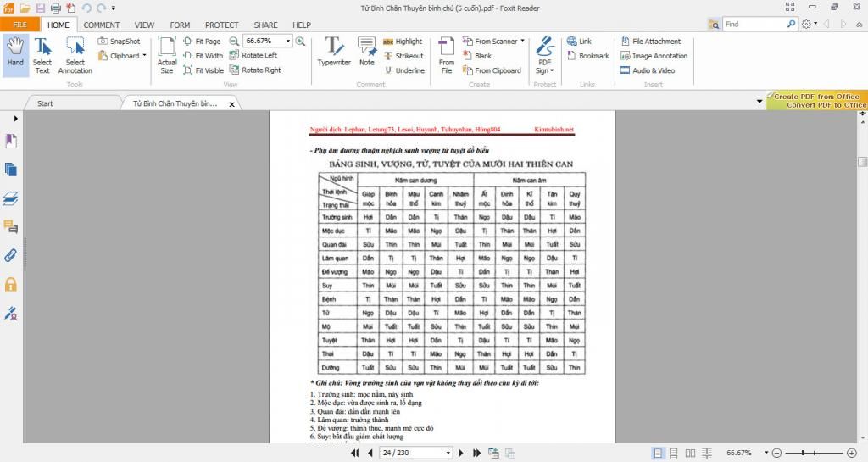The image size is (868, 462).
Task: Switch to the SHARE ribbon tab
Action: click(x=265, y=25)
